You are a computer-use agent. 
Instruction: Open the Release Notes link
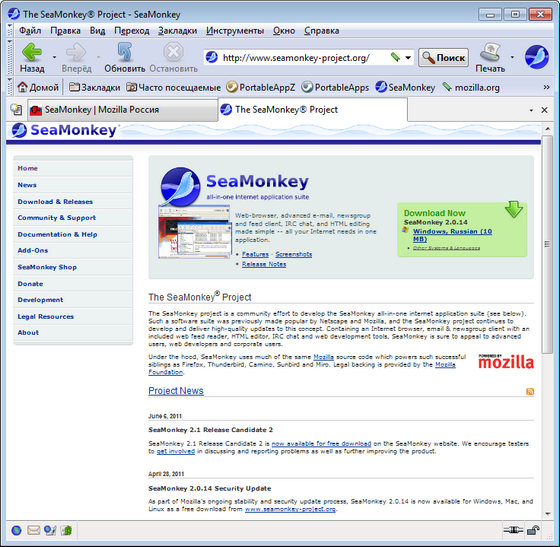point(264,264)
